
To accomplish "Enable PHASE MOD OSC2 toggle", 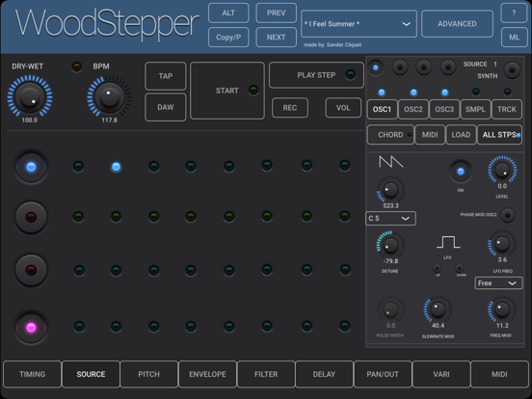I will (x=508, y=215).
